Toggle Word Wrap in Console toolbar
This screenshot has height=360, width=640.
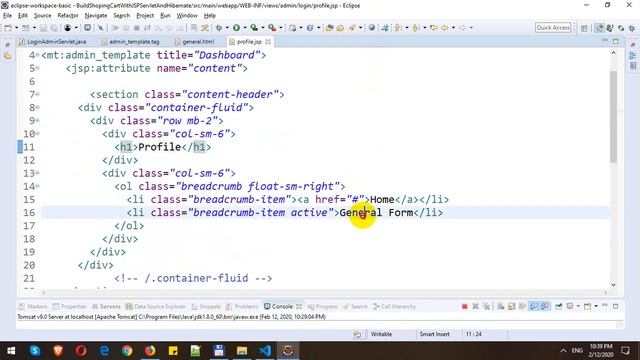click(522, 306)
